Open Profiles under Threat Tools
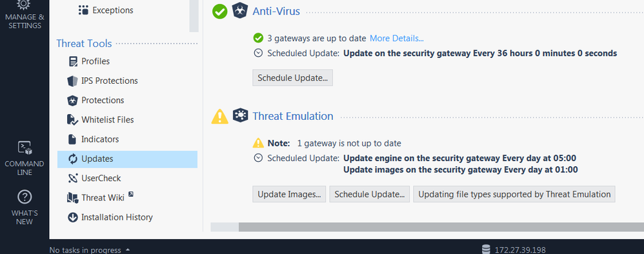The image size is (644, 254). 89,61
